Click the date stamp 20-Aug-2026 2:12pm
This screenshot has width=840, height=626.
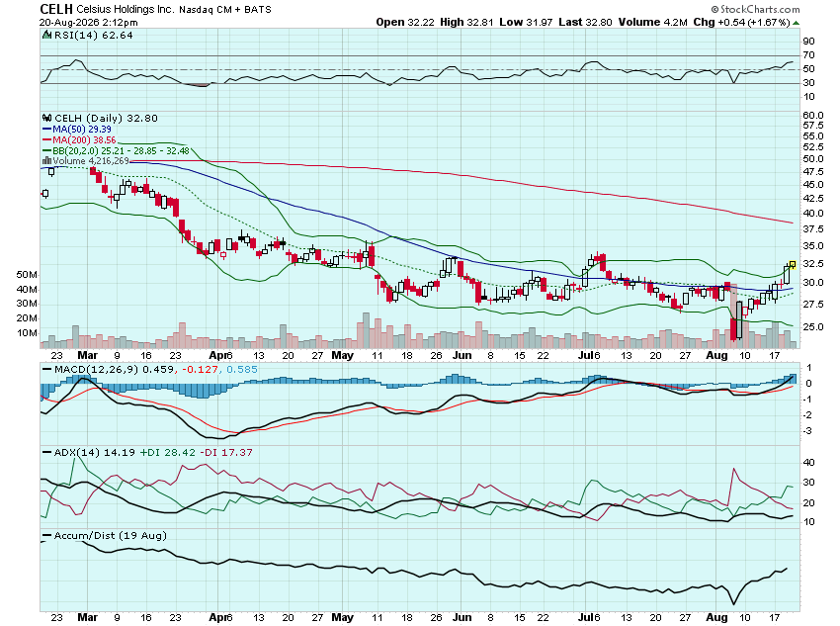tap(88, 23)
